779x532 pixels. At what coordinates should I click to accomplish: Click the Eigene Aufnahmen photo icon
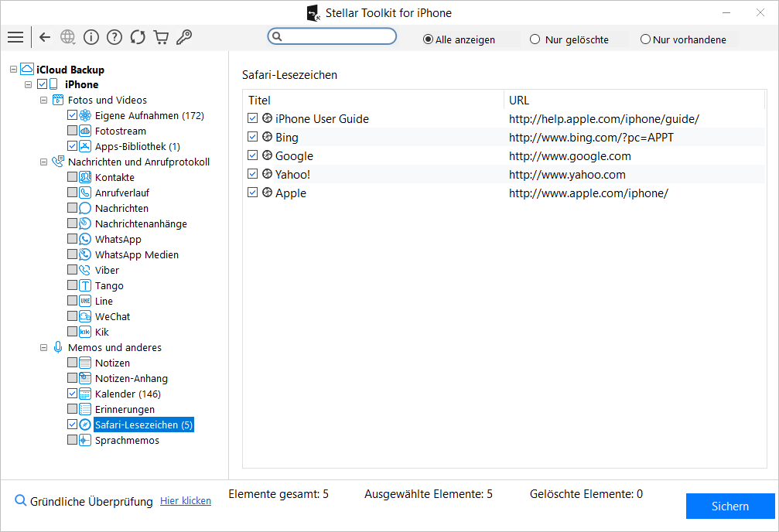pyautogui.click(x=85, y=116)
